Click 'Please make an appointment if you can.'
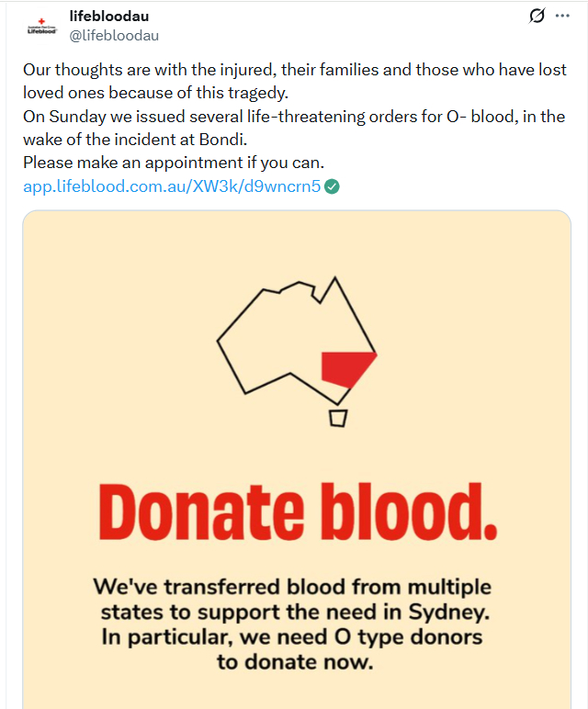The height and width of the screenshot is (709, 588). pyautogui.click(x=174, y=163)
